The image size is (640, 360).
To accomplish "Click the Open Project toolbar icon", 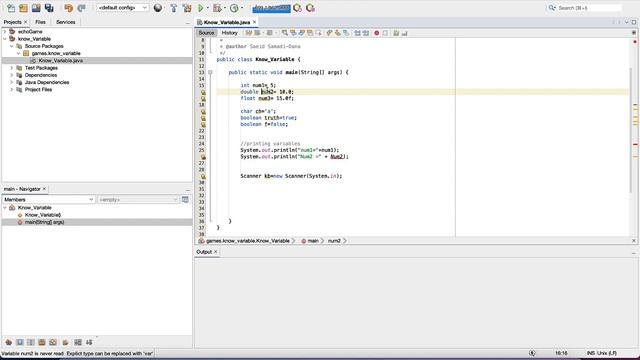I will click(x=36, y=8).
